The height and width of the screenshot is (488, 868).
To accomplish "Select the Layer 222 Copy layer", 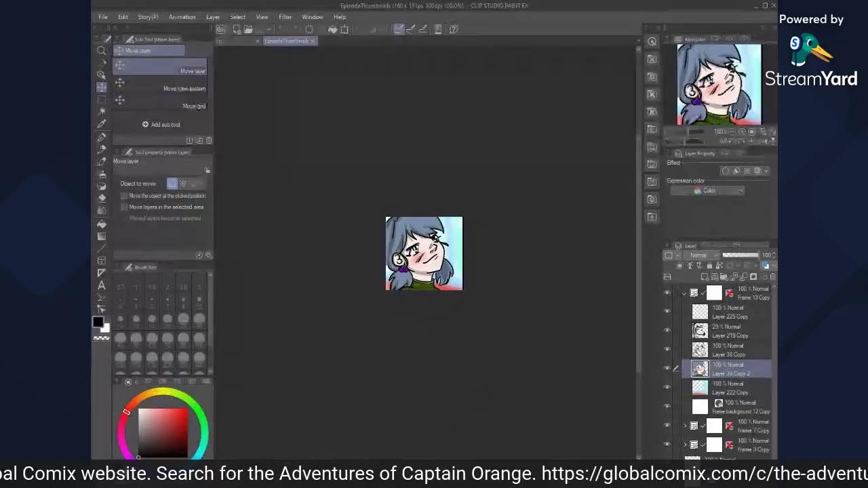I will (727, 388).
